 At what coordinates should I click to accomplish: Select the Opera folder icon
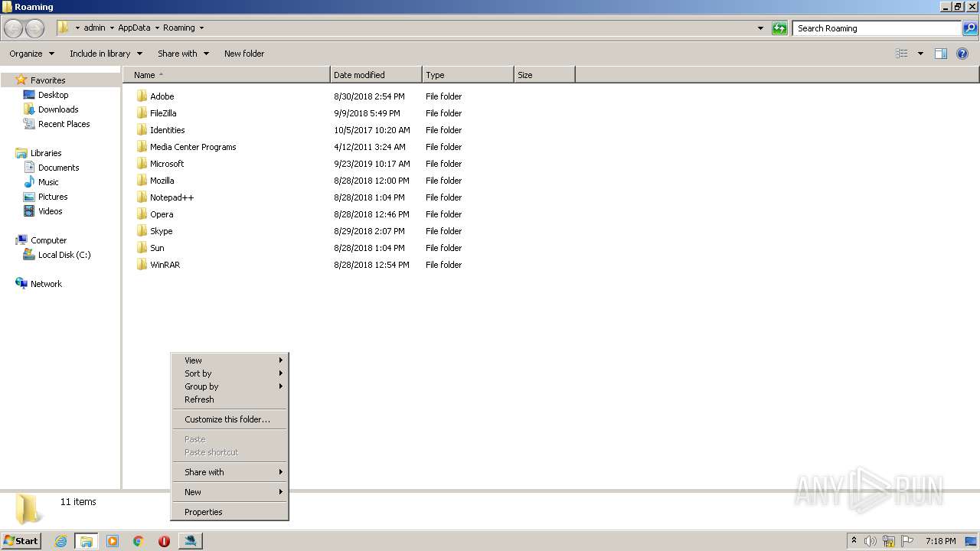tap(142, 214)
